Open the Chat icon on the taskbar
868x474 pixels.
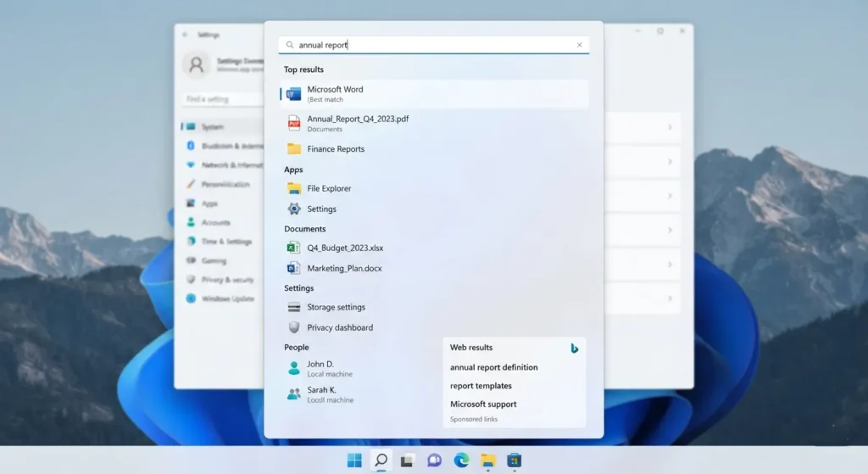(x=434, y=460)
